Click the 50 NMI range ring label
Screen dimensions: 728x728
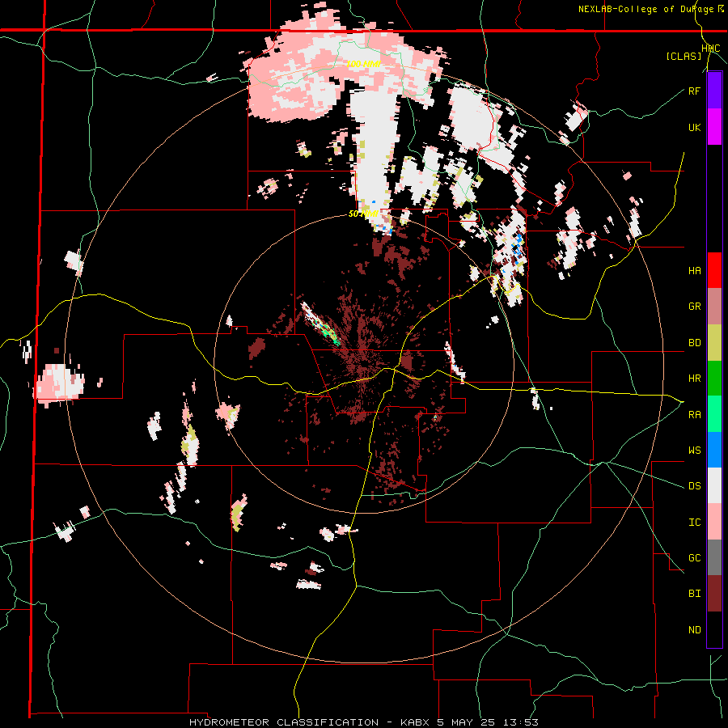pos(363,214)
